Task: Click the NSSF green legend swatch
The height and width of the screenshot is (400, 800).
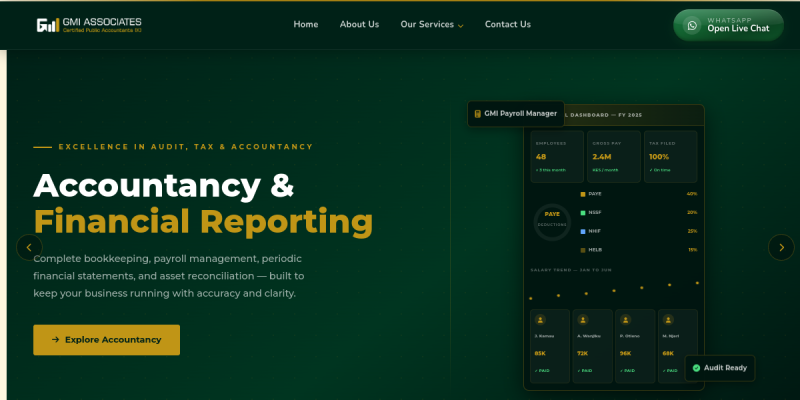Action: click(583, 212)
